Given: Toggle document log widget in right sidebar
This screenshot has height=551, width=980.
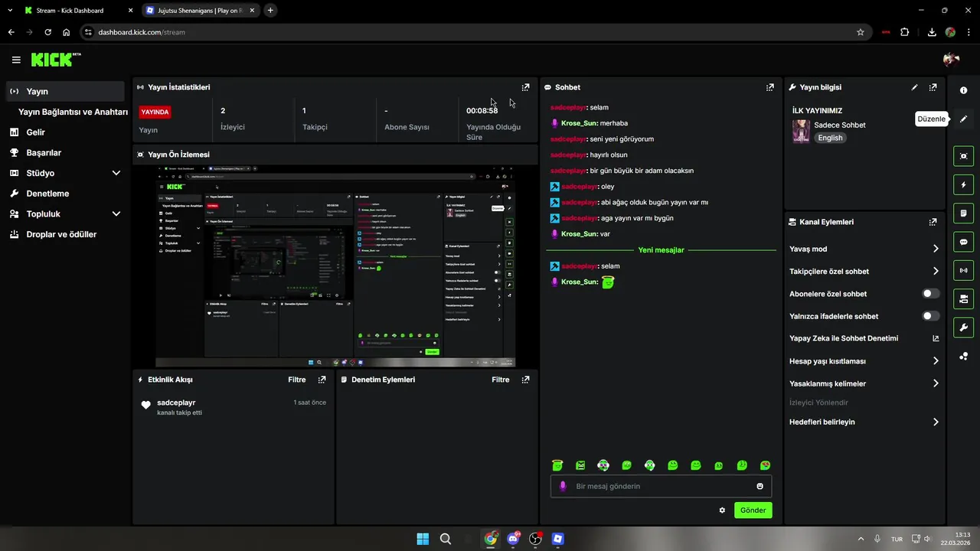Looking at the screenshot, I should click(963, 213).
